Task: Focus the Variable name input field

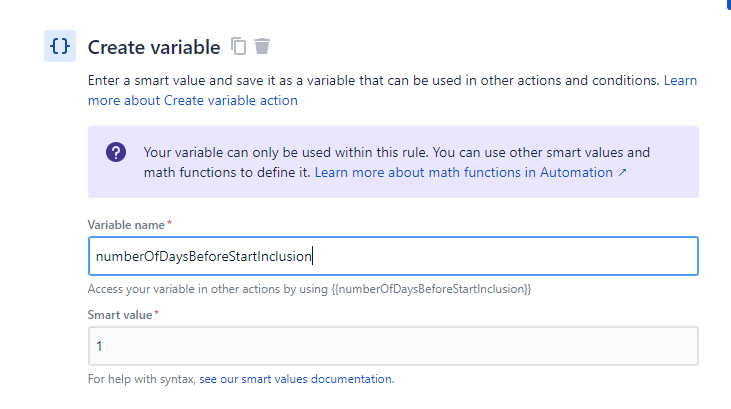Action: tap(393, 256)
